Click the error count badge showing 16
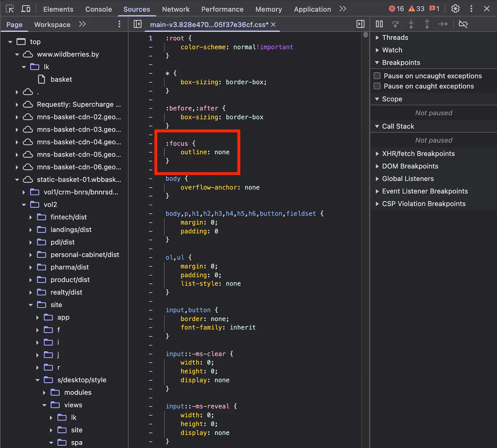497x448 pixels. (396, 9)
